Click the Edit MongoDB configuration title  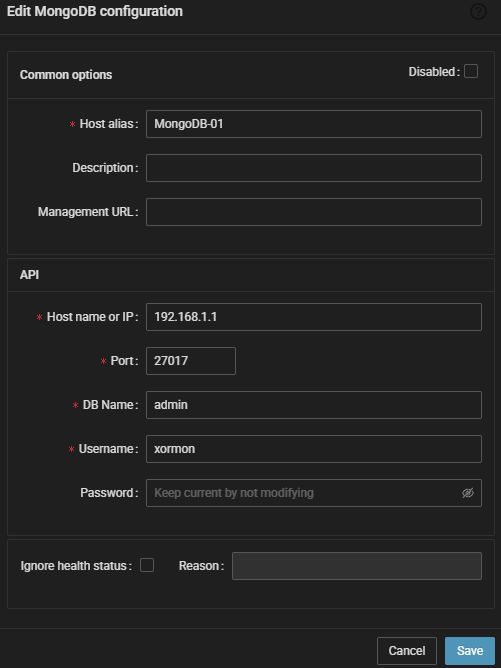[95, 12]
